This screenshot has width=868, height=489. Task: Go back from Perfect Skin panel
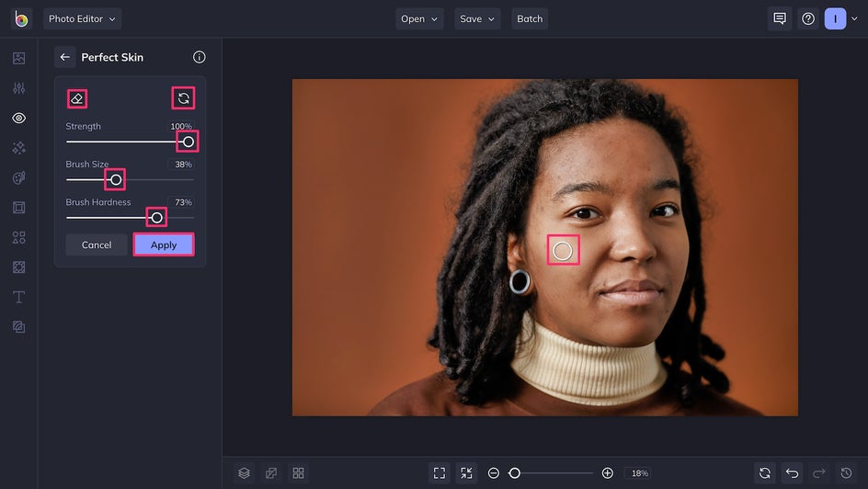(x=64, y=57)
